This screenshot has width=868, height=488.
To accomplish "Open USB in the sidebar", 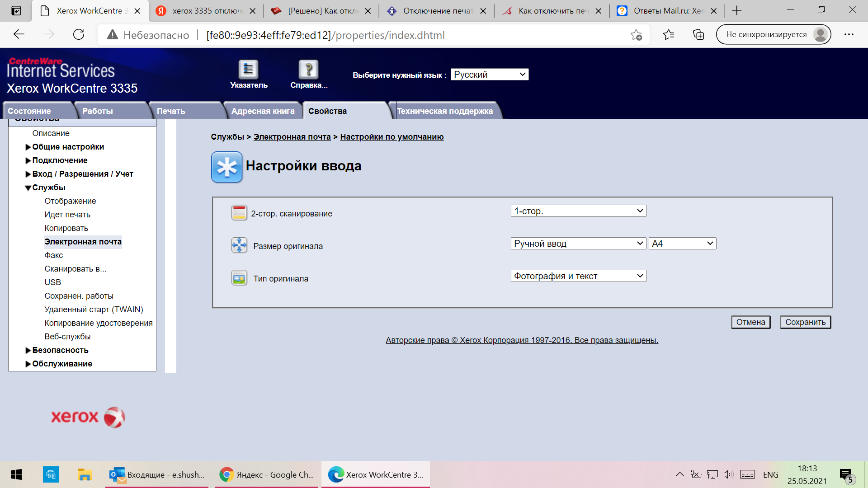I will pyautogui.click(x=52, y=282).
